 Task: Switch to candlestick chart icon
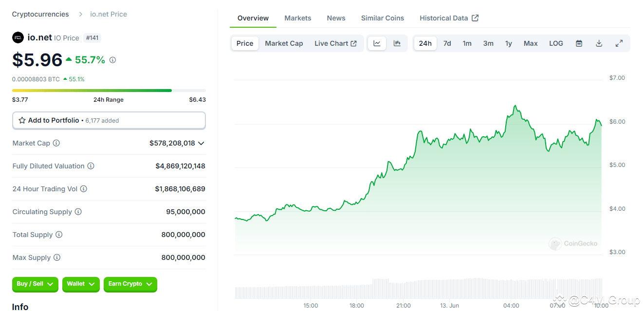[x=397, y=43]
